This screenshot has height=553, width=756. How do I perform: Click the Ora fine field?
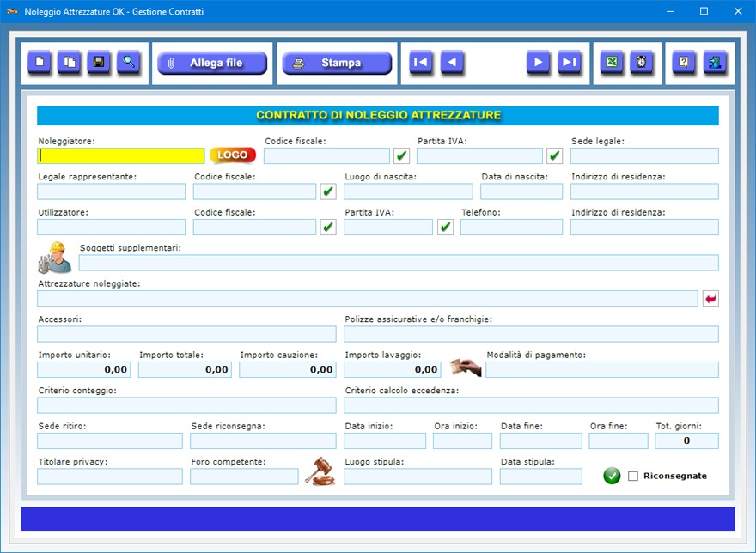619,441
